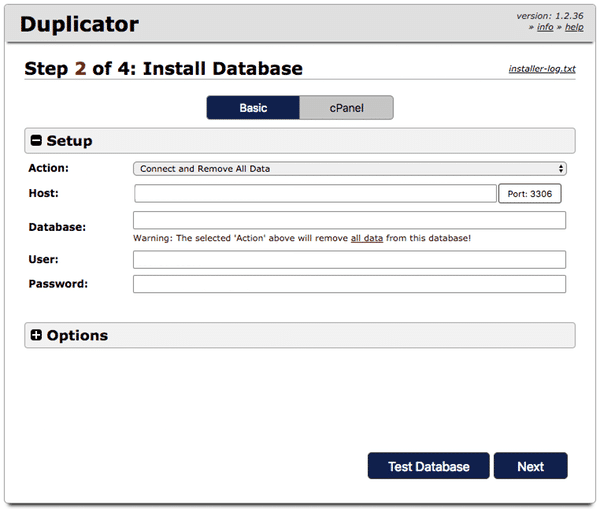This screenshot has height=509, width=600.
Task: Focus the Password input field
Action: coord(349,284)
